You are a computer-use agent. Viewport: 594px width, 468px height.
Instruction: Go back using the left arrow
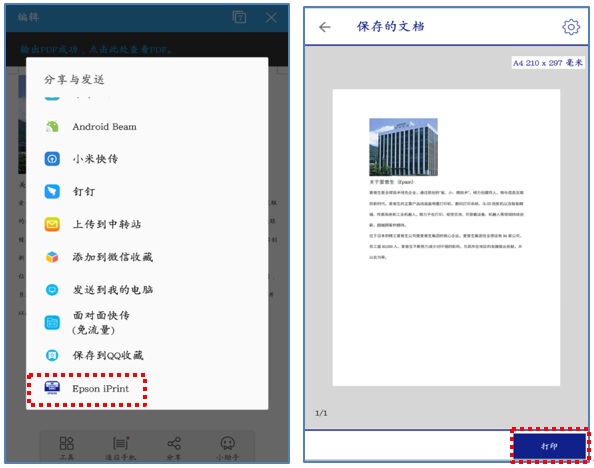[x=325, y=27]
